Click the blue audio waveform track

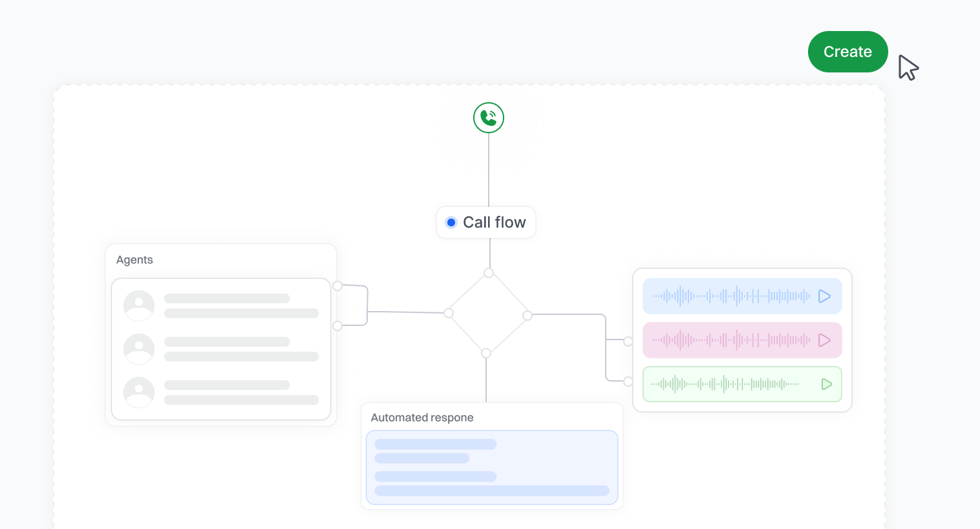(x=730, y=296)
